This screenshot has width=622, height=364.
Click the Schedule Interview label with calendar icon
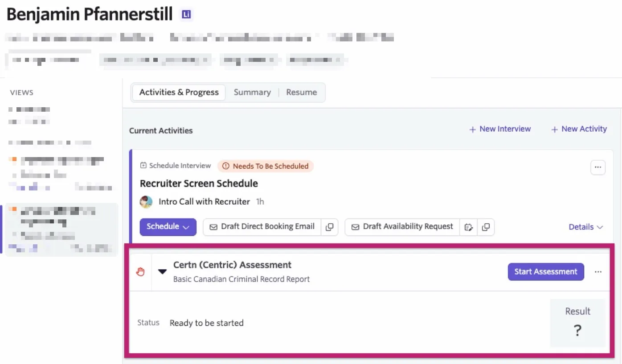tap(175, 166)
